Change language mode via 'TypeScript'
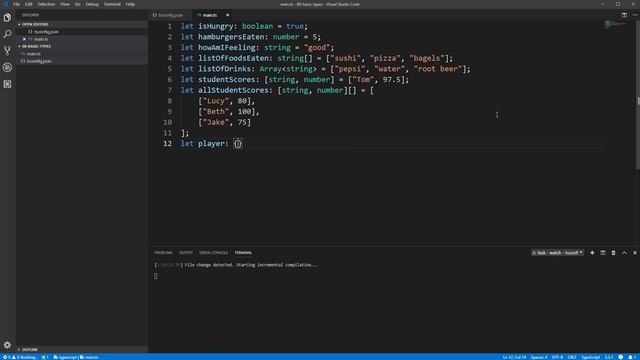Screen dimensions: 640x360 tap(591, 357)
